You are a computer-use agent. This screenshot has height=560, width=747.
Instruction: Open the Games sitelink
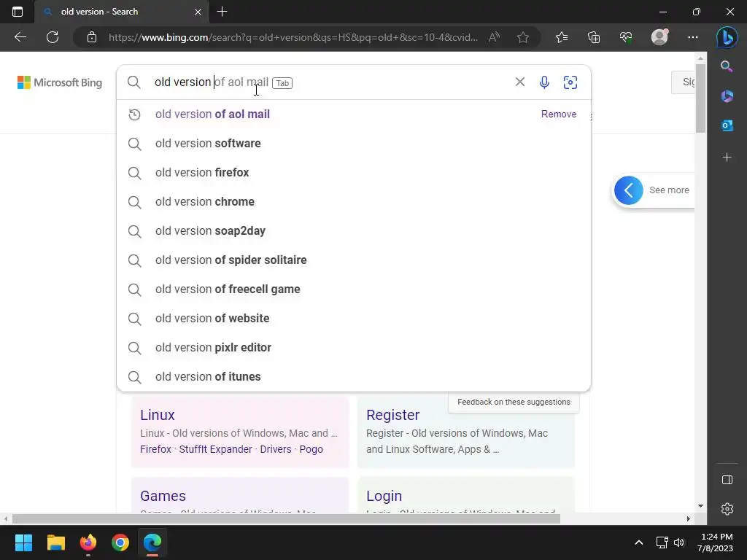pos(163,496)
